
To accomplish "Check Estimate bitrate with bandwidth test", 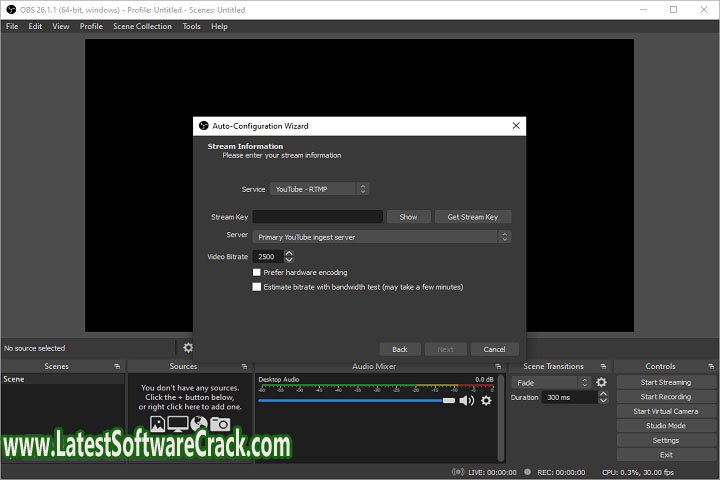I will click(x=257, y=287).
